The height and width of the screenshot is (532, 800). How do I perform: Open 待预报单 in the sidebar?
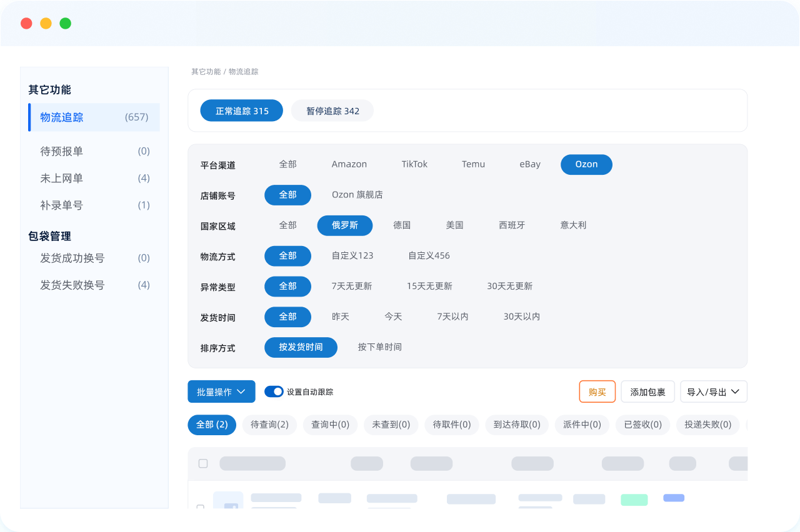click(x=94, y=151)
